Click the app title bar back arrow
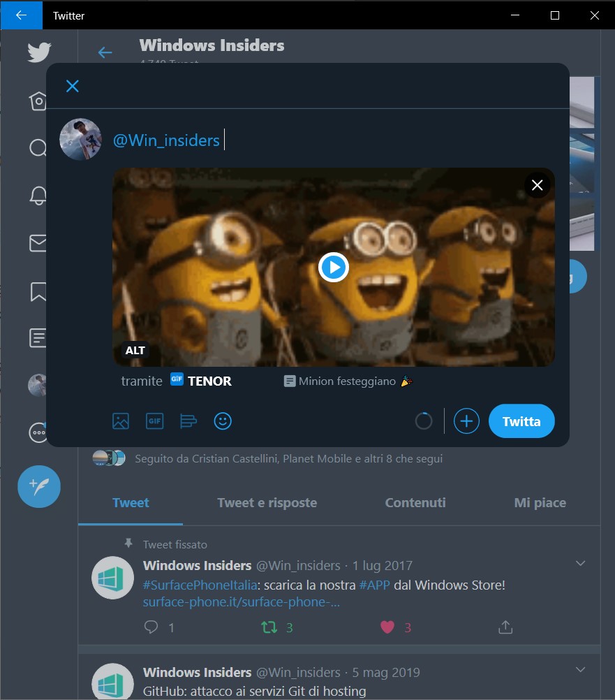 point(21,15)
